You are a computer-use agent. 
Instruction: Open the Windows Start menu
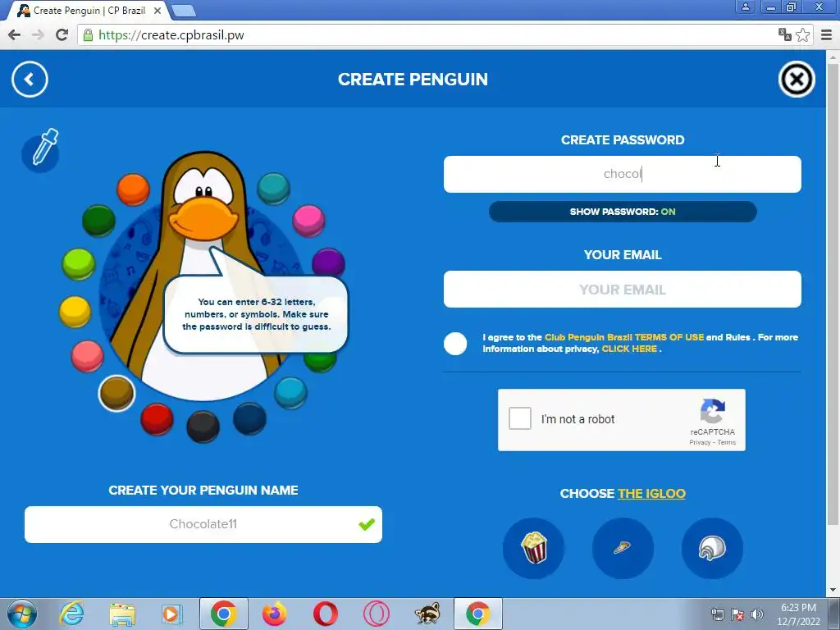click(x=22, y=614)
